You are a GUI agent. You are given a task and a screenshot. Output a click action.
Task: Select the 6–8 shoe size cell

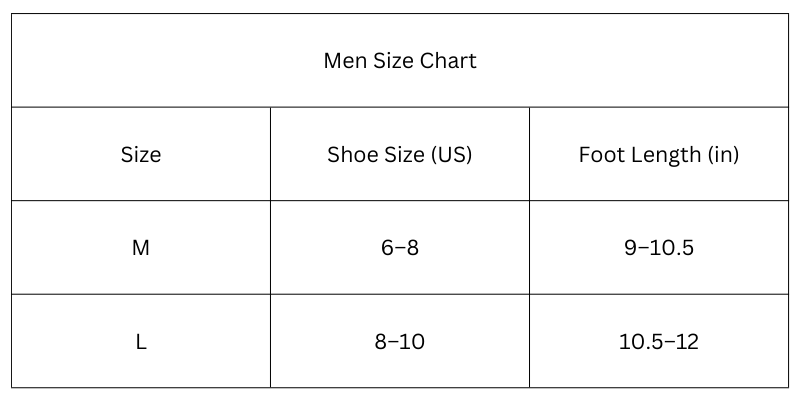400,247
